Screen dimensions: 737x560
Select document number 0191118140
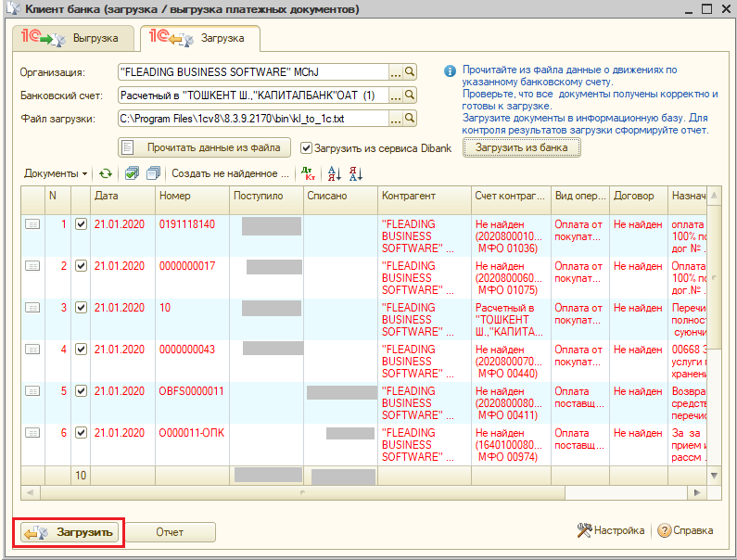coord(187,224)
